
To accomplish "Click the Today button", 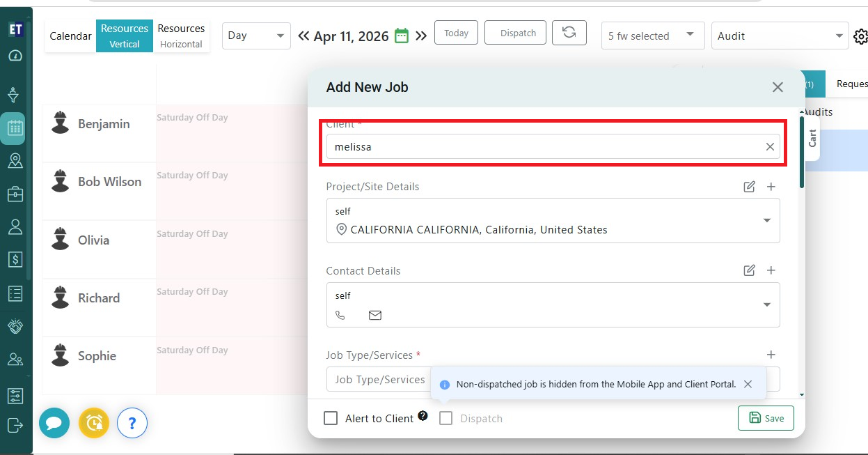I will click(456, 33).
